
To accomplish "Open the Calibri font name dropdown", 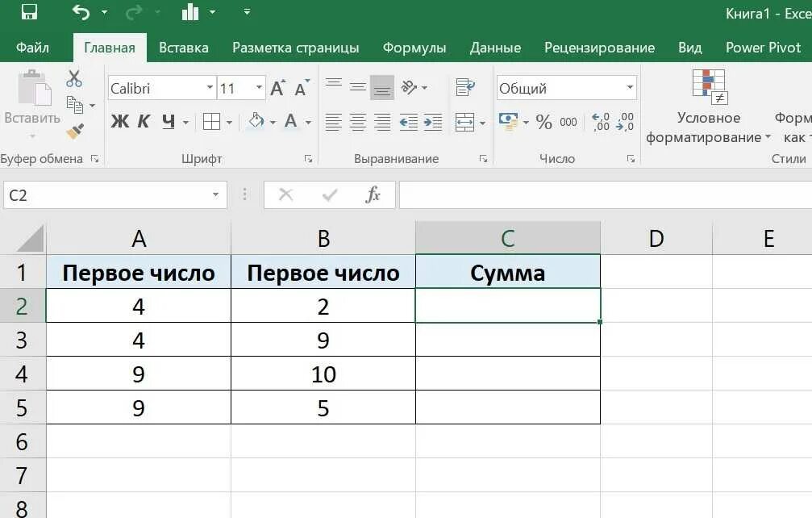I will click(210, 87).
